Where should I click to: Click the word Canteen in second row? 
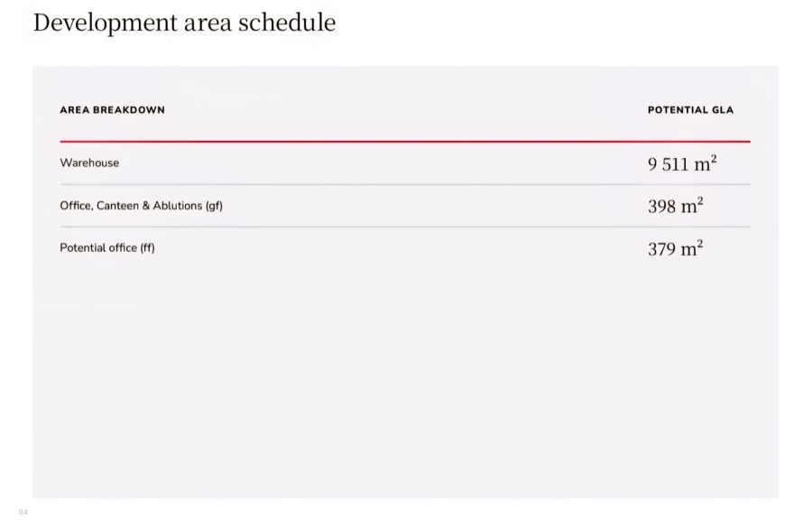[x=117, y=206]
